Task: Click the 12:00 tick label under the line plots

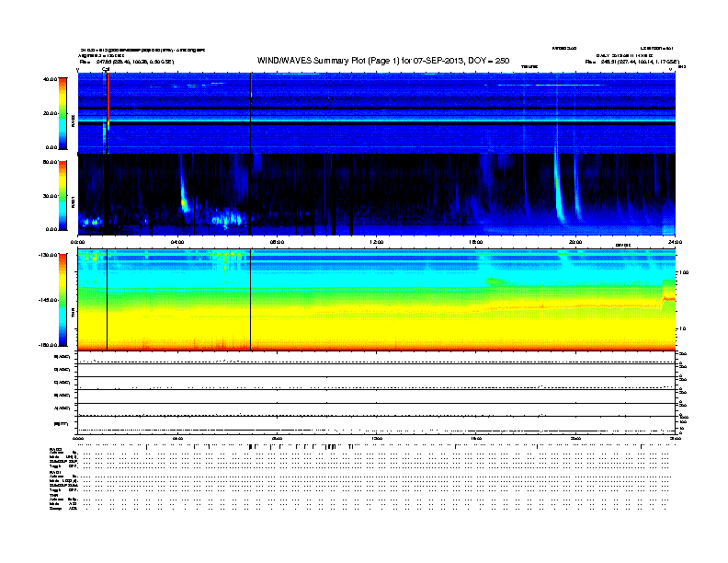Action: tap(377, 438)
